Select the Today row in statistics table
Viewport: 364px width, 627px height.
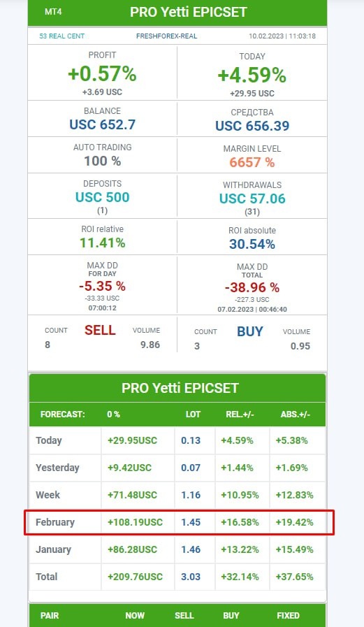(177, 440)
